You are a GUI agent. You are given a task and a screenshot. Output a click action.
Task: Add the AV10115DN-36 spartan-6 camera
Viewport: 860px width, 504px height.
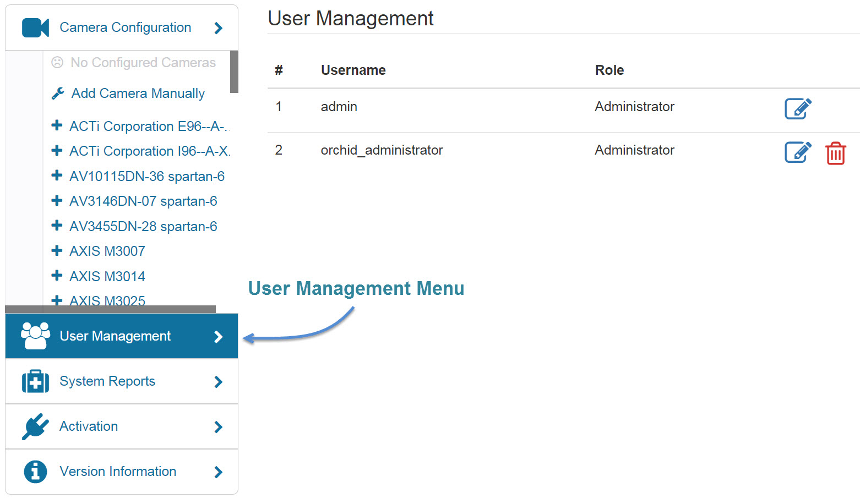(x=147, y=177)
